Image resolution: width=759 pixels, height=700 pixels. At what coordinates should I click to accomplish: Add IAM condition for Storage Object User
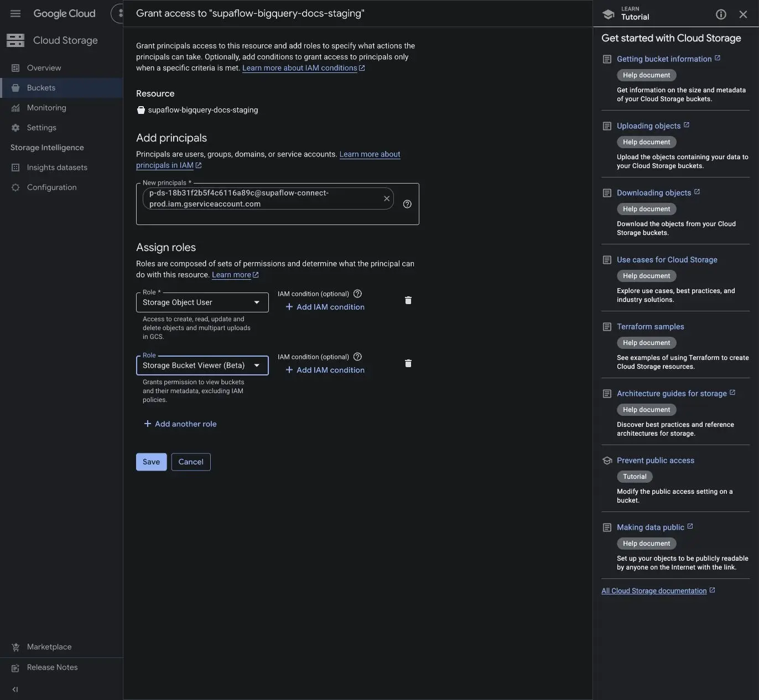point(325,307)
